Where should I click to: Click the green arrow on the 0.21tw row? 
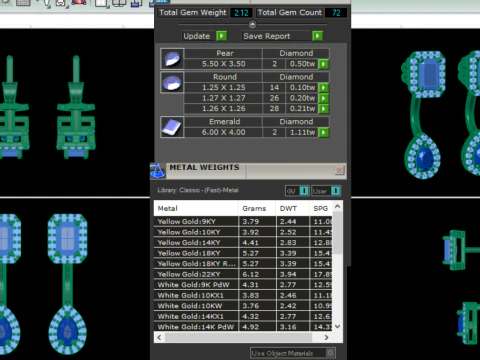pyautogui.click(x=323, y=108)
